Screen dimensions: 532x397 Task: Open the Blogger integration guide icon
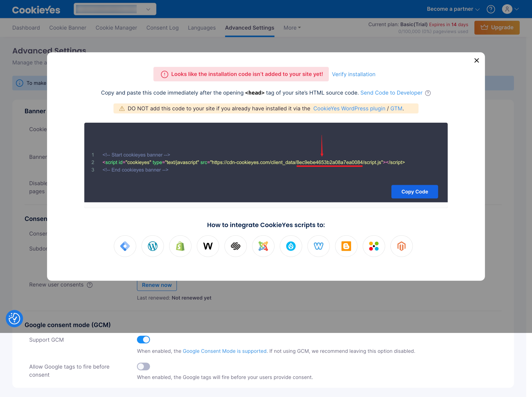coord(346,246)
